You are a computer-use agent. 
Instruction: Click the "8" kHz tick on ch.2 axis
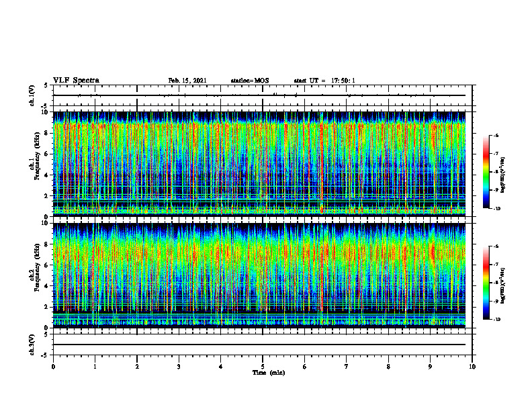[47, 244]
